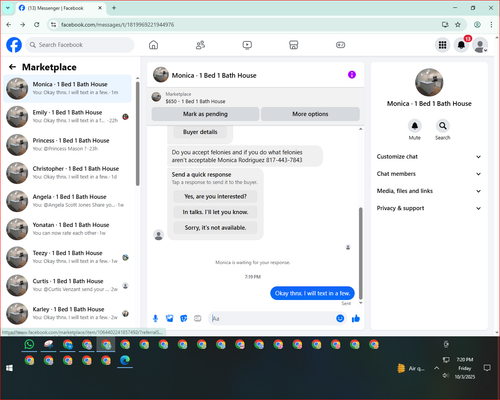Click the 'Okay thnx. I will text in a few.' message
500x400 pixels.
coord(312,293)
